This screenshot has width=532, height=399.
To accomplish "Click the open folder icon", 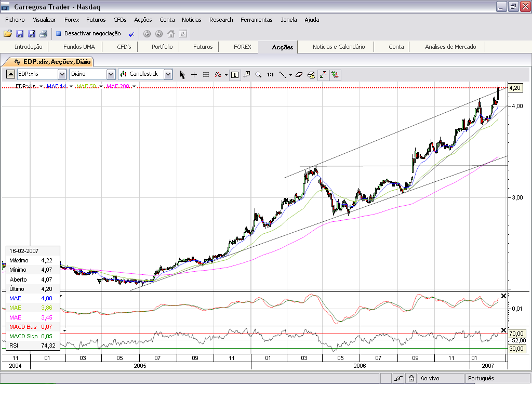I will 8,34.
